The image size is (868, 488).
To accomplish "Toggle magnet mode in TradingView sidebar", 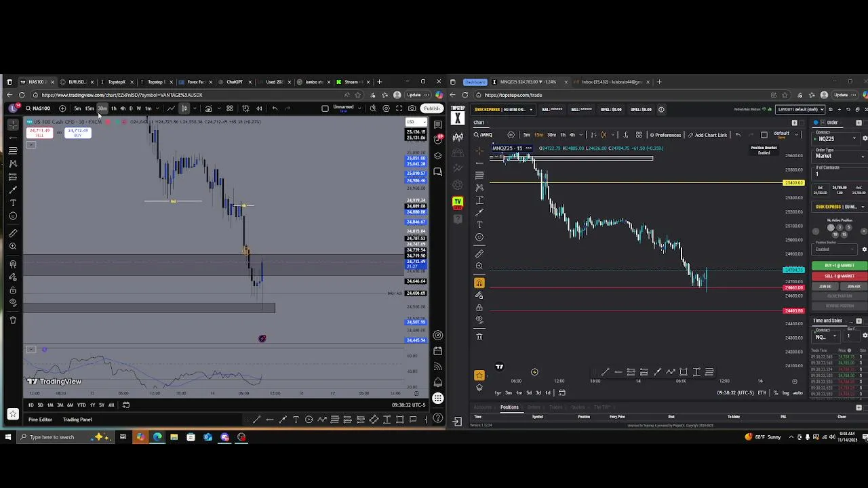I will (x=13, y=264).
